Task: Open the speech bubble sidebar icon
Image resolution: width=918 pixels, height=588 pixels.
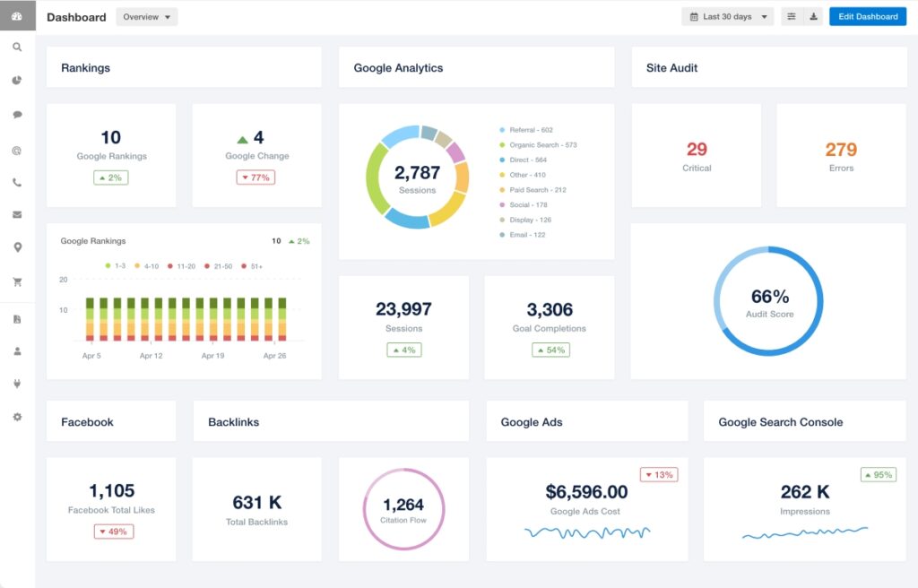Action: (x=17, y=114)
